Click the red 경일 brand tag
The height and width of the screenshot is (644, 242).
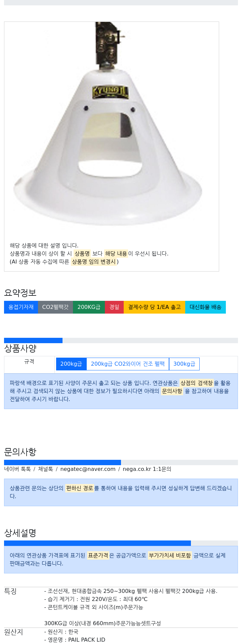tap(114, 307)
